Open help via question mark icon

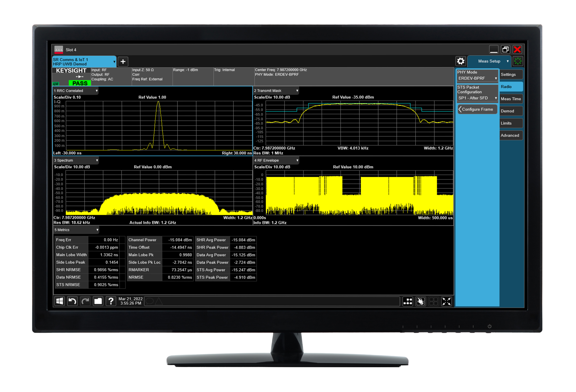[111, 301]
